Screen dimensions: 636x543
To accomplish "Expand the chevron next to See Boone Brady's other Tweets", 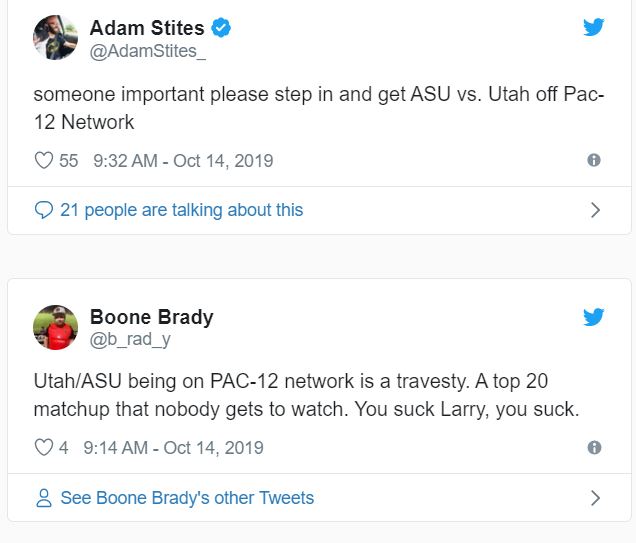I will (595, 498).
